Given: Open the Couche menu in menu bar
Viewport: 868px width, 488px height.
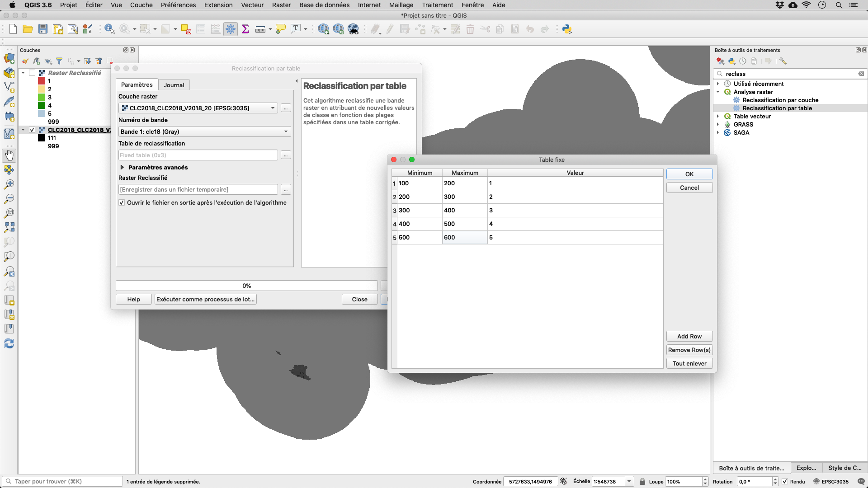Looking at the screenshot, I should click(142, 5).
